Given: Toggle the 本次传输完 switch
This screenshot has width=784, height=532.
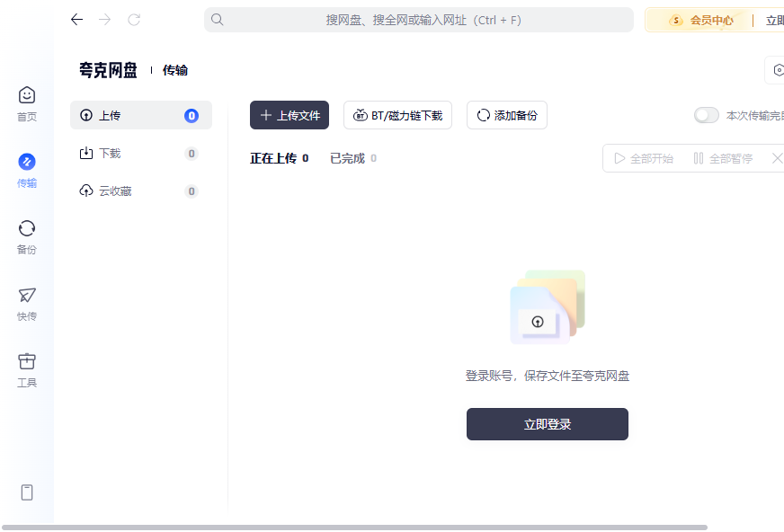Looking at the screenshot, I should [707, 115].
